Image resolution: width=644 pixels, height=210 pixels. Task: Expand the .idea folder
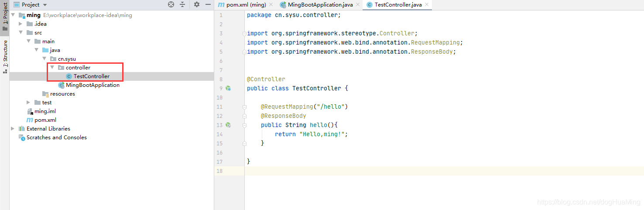pos(21,24)
